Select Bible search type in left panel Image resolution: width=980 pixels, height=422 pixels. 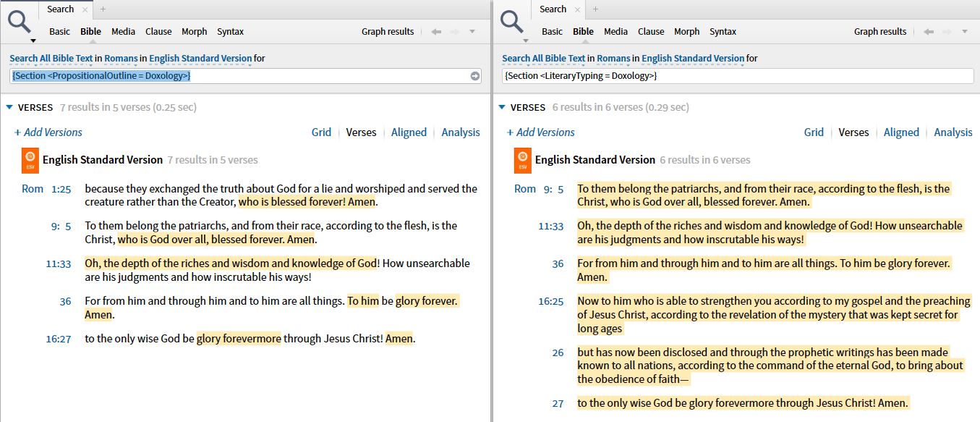90,32
